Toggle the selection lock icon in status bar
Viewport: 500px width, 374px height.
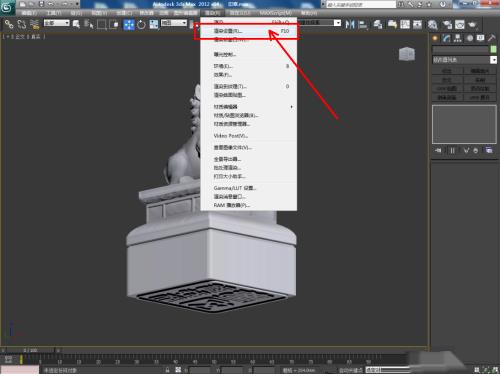pyautogui.click(x=167, y=370)
